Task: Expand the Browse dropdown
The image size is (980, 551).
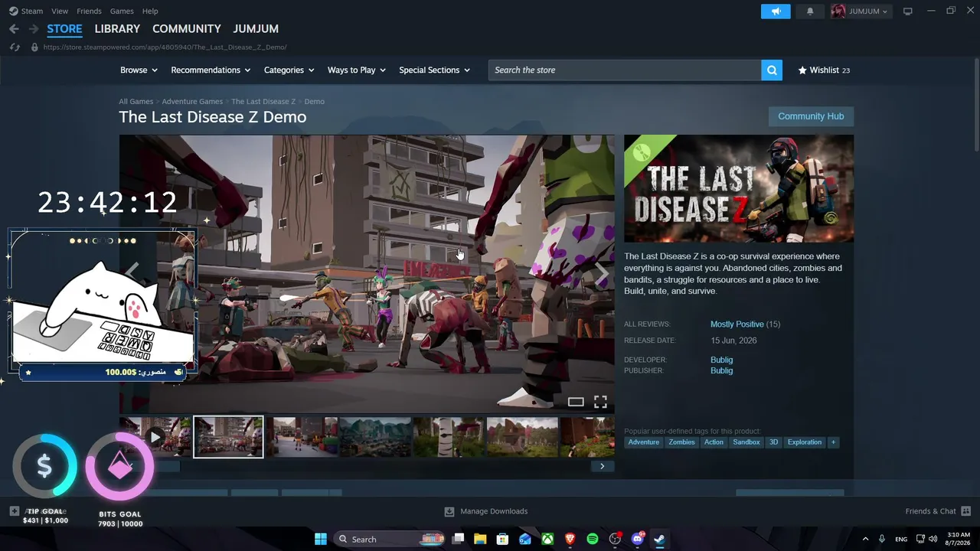Action: pyautogui.click(x=139, y=70)
